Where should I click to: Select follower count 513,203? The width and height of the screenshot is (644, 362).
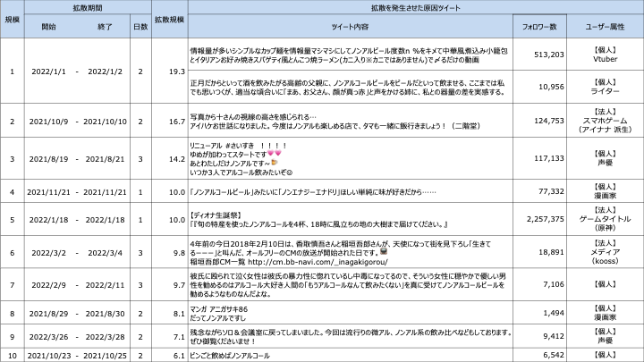tap(548, 55)
